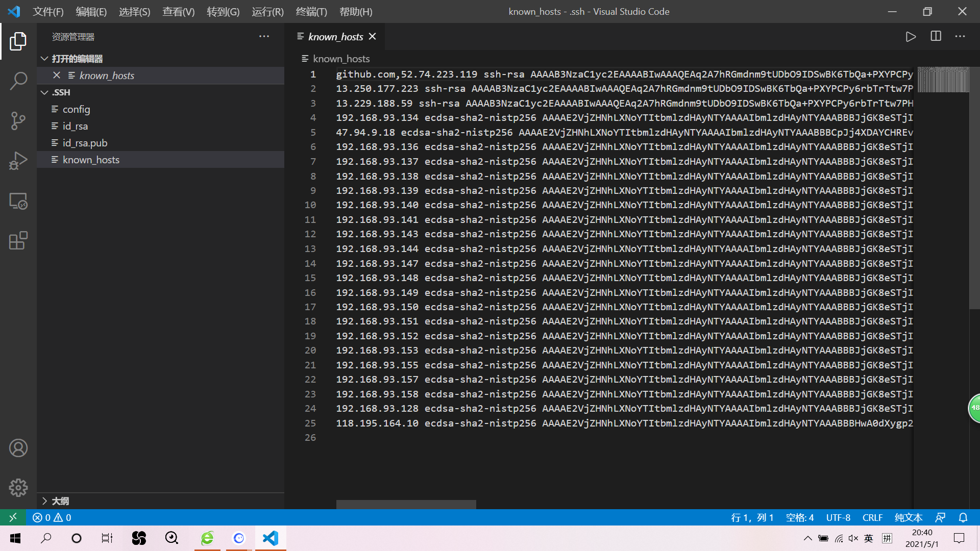Open the Extensions view
980x551 pixels.
18,241
